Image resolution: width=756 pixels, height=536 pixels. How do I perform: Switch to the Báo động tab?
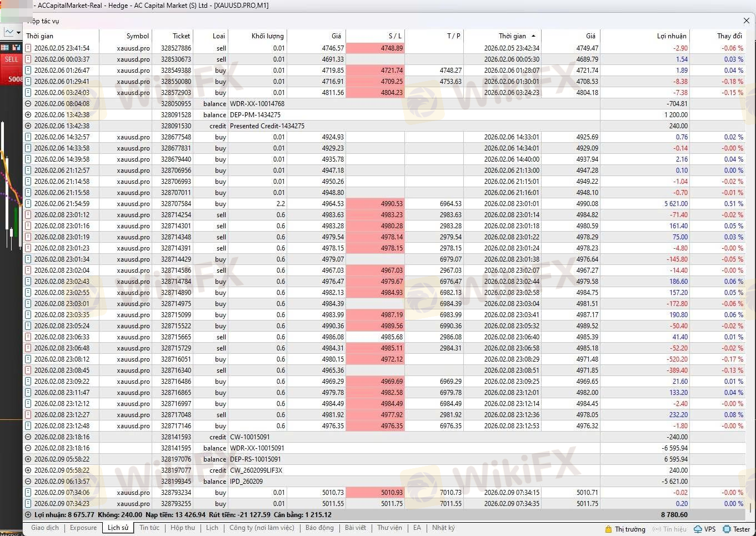[x=319, y=528]
